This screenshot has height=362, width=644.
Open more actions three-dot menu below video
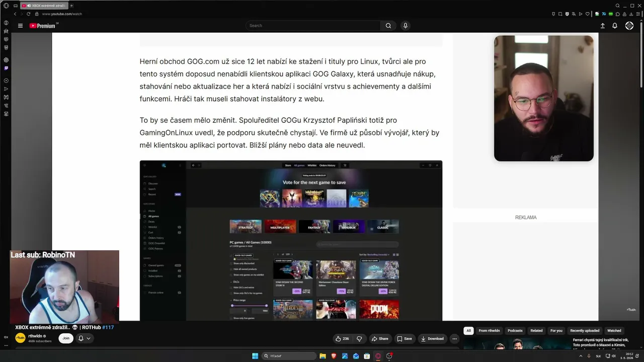pos(454,339)
